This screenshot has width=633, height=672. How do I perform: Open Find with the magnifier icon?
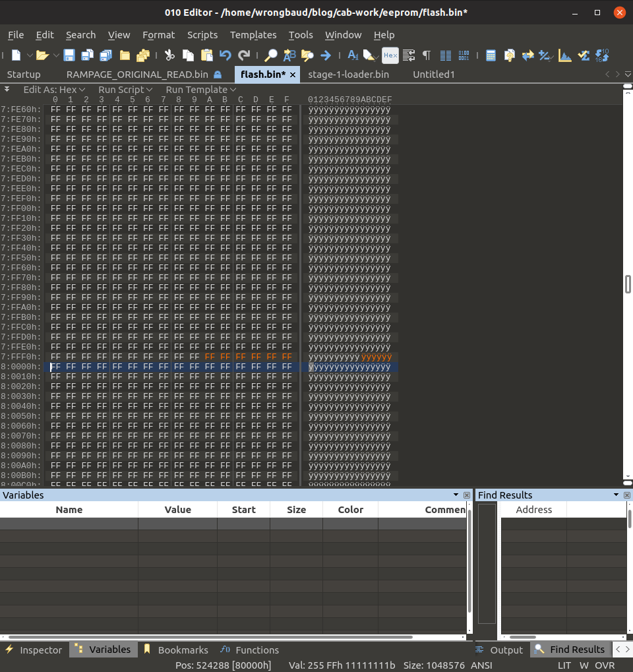point(270,55)
